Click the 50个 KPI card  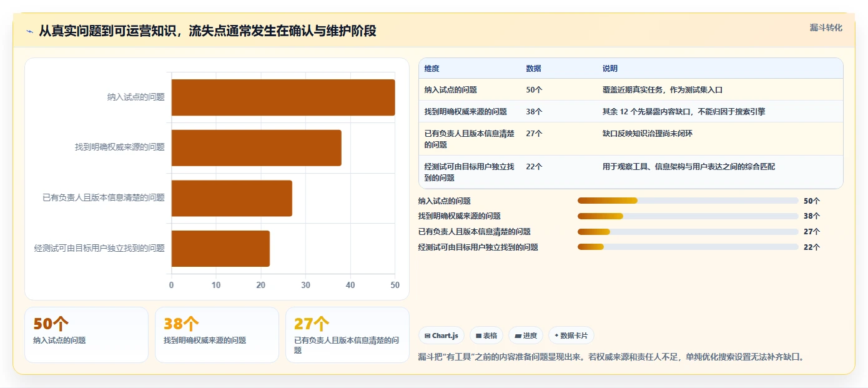[x=86, y=335]
